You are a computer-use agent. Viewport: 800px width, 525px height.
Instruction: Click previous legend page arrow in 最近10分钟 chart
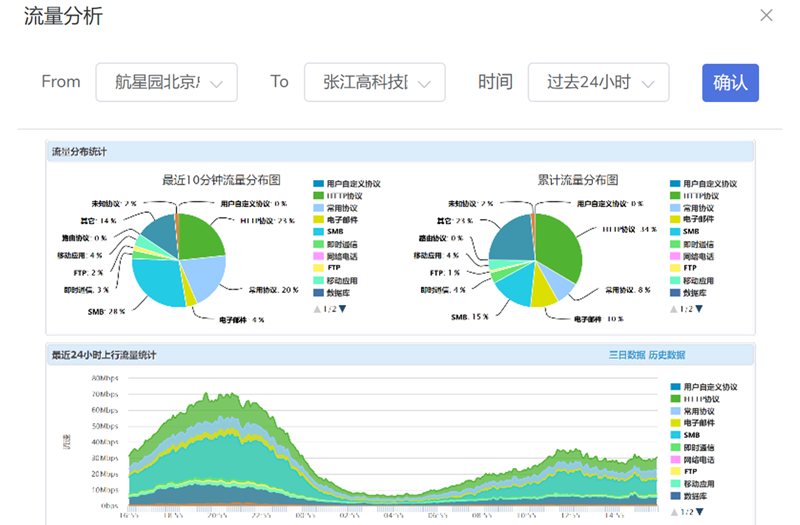(317, 309)
